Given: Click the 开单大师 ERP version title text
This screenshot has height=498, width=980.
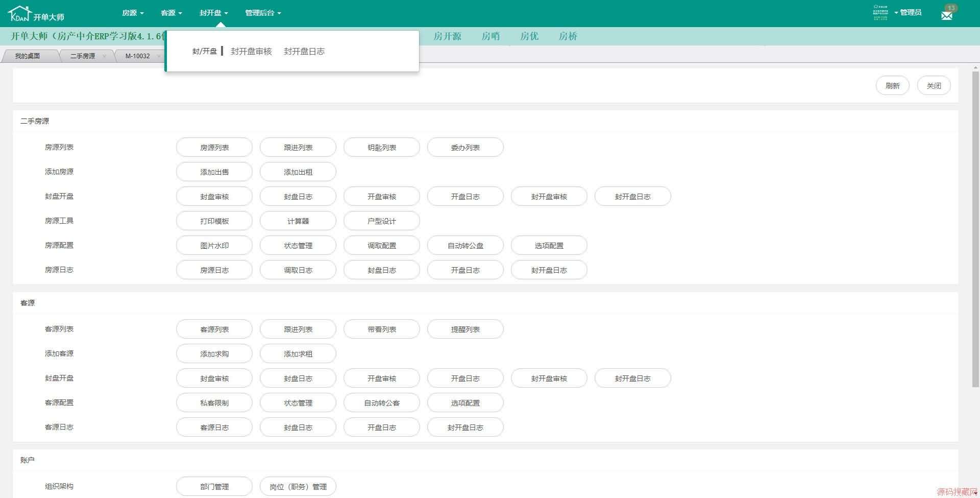Looking at the screenshot, I should coord(88,36).
